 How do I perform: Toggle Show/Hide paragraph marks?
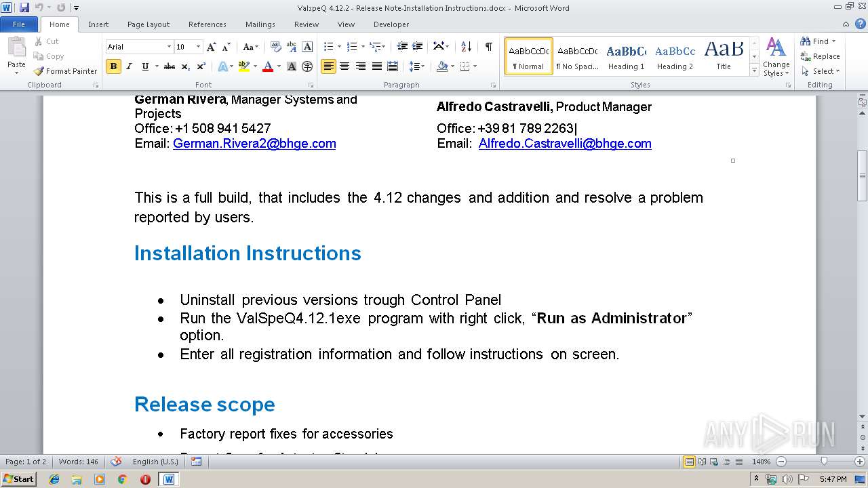tap(488, 47)
